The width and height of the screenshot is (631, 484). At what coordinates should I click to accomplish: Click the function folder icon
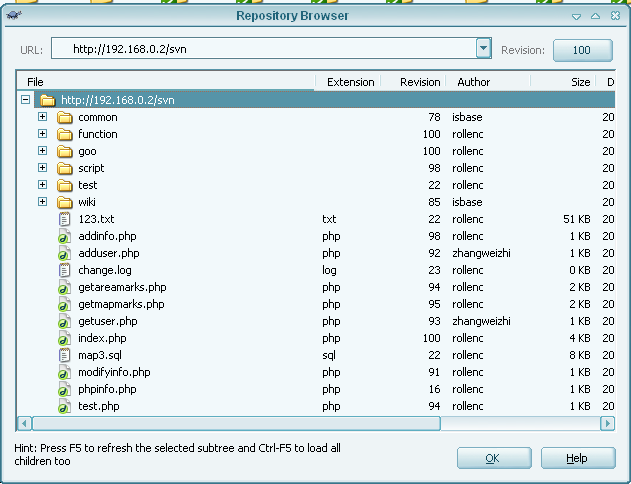click(x=64, y=134)
